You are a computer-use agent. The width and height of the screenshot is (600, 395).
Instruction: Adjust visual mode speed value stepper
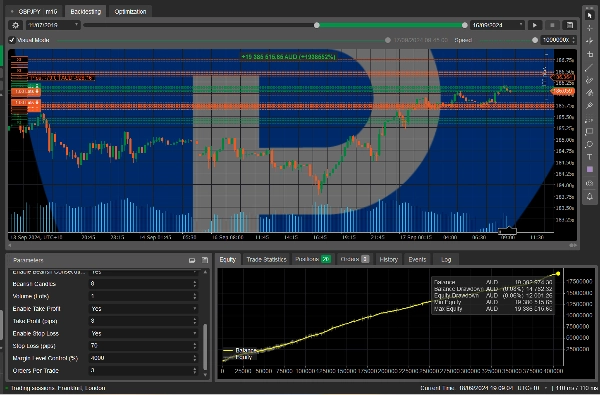[x=573, y=40]
